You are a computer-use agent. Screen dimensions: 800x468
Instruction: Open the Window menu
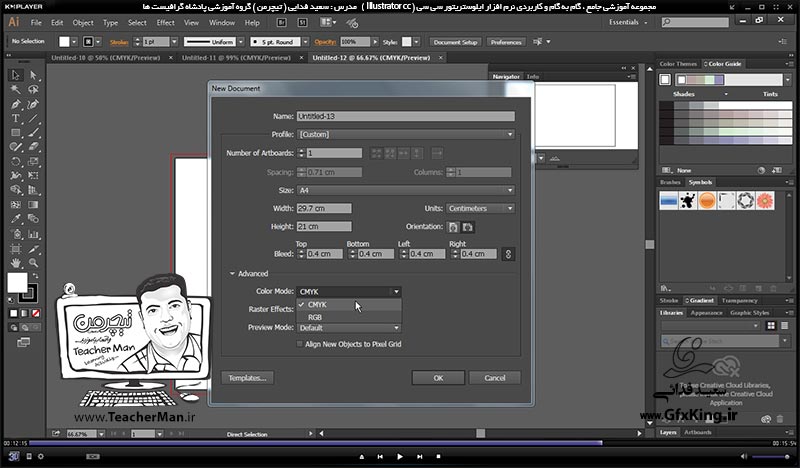tap(222, 22)
